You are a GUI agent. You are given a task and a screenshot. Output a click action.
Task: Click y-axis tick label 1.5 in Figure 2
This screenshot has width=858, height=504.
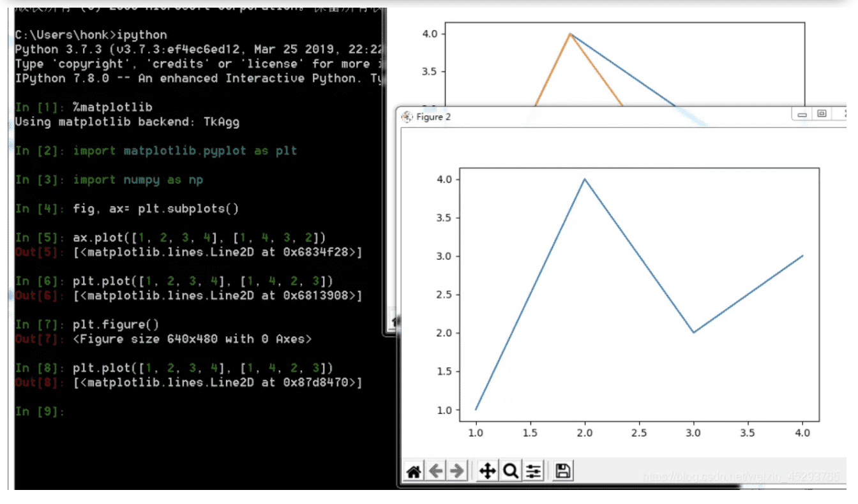pyautogui.click(x=444, y=371)
